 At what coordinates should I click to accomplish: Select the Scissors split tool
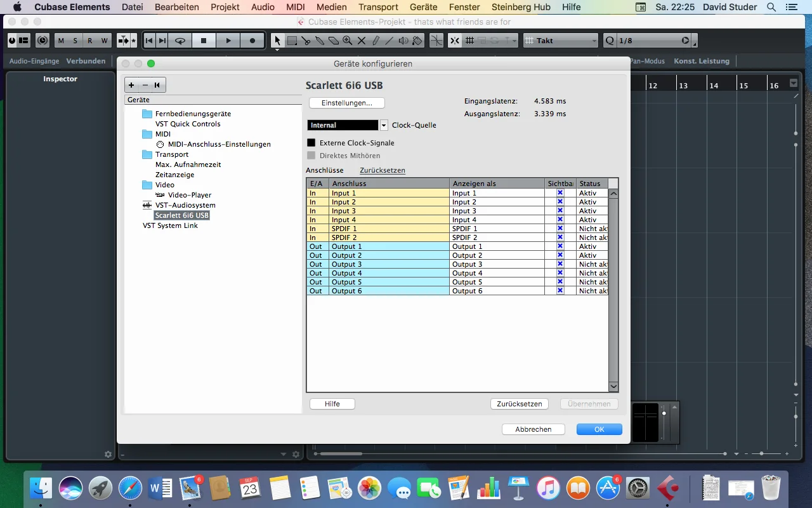(x=306, y=41)
